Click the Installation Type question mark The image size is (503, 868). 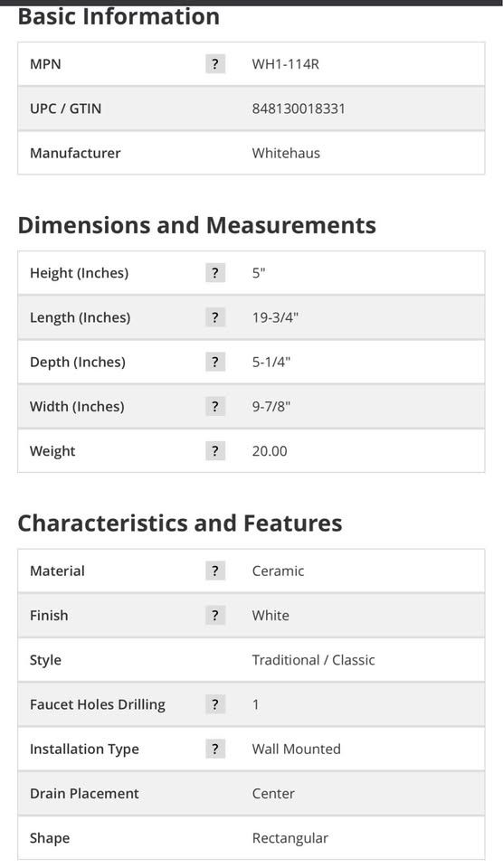pos(215,749)
